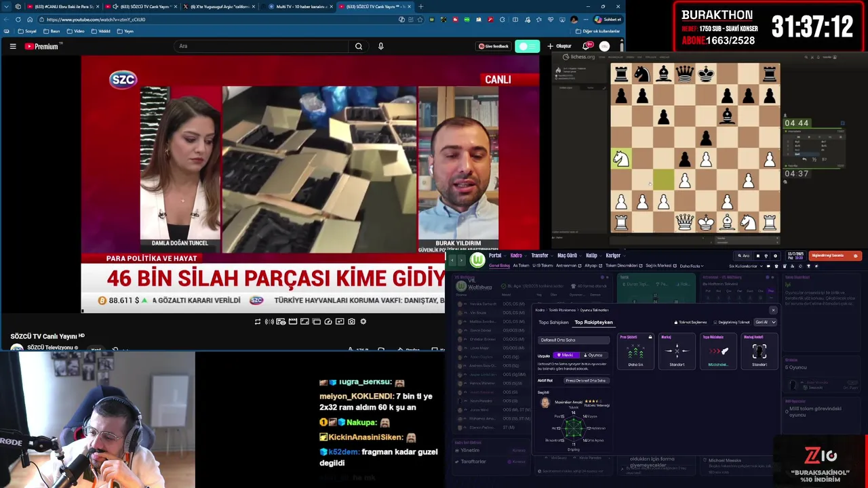
Task: Open the gear settings icon below the video
Action: (x=363, y=321)
